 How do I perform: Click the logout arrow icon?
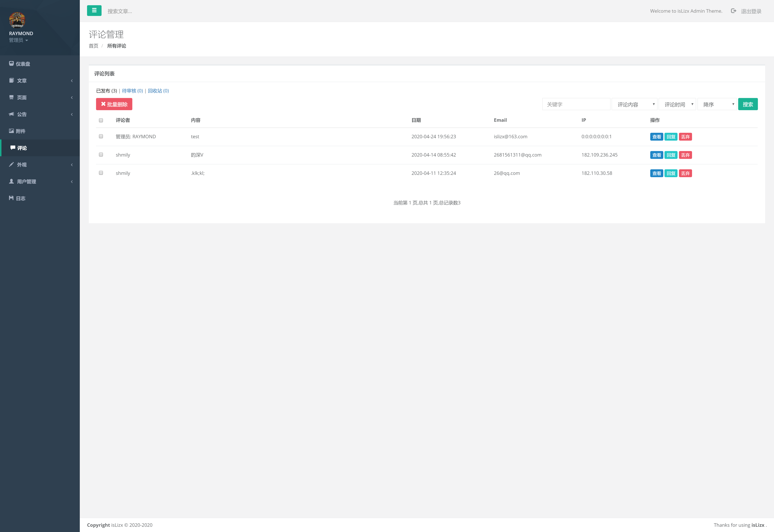(x=733, y=11)
